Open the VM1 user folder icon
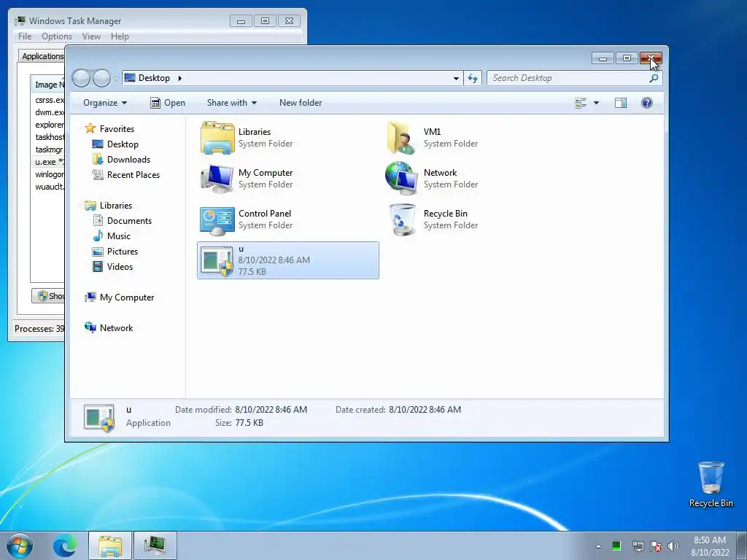 click(x=402, y=138)
